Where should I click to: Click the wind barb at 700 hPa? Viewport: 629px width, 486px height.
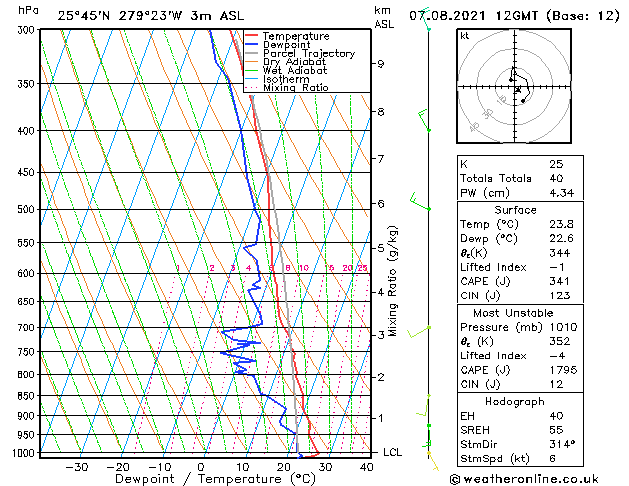[x=419, y=332]
